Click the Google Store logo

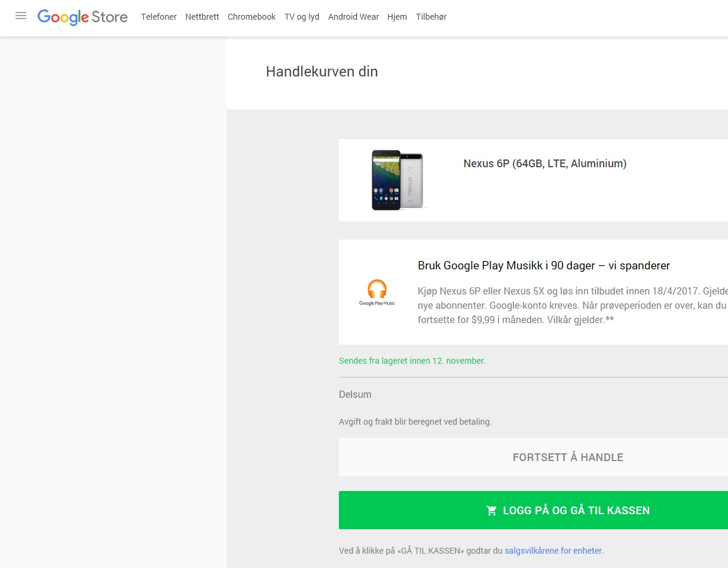pos(82,17)
